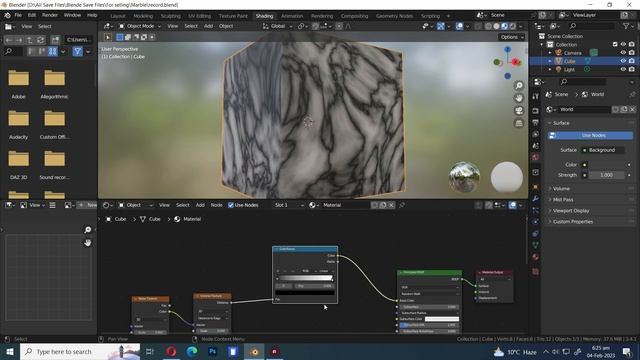Uncheck the Collection exclude checkbox

point(615,44)
